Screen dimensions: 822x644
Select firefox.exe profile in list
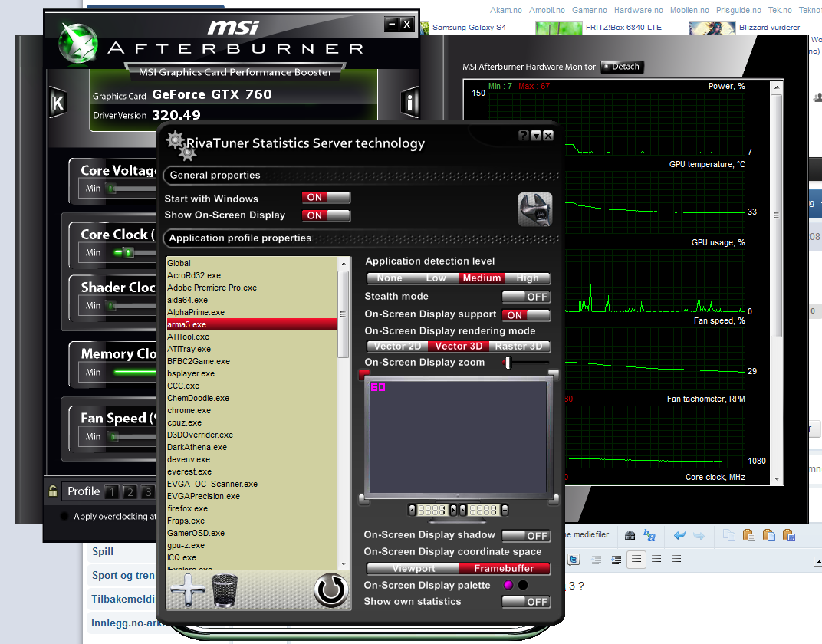point(252,508)
